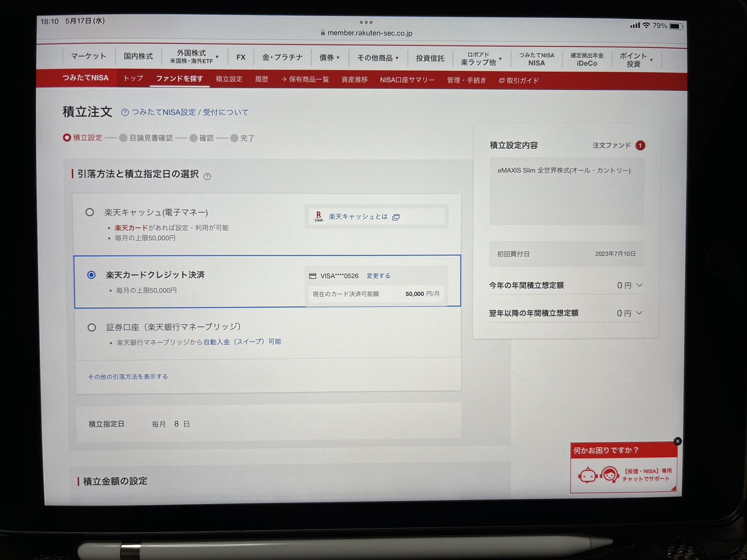Screen dimensions: 747x560
Task: Open the chat robot support icon
Action: pos(587,475)
